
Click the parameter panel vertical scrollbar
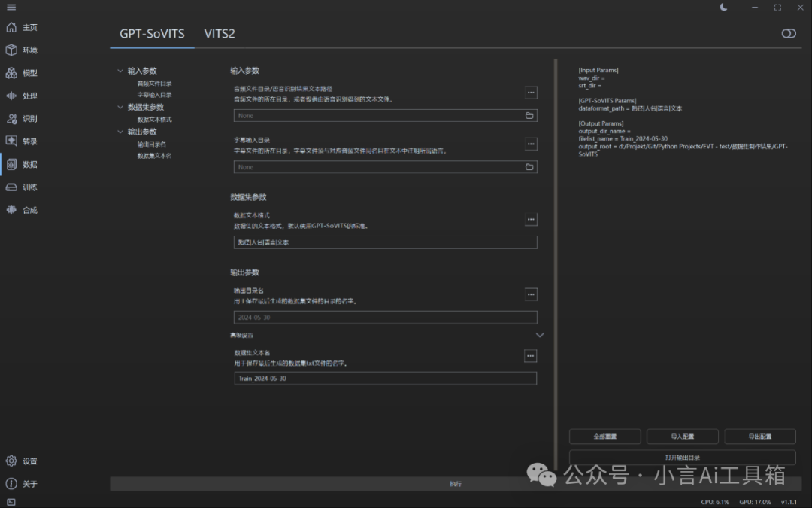[556, 264]
